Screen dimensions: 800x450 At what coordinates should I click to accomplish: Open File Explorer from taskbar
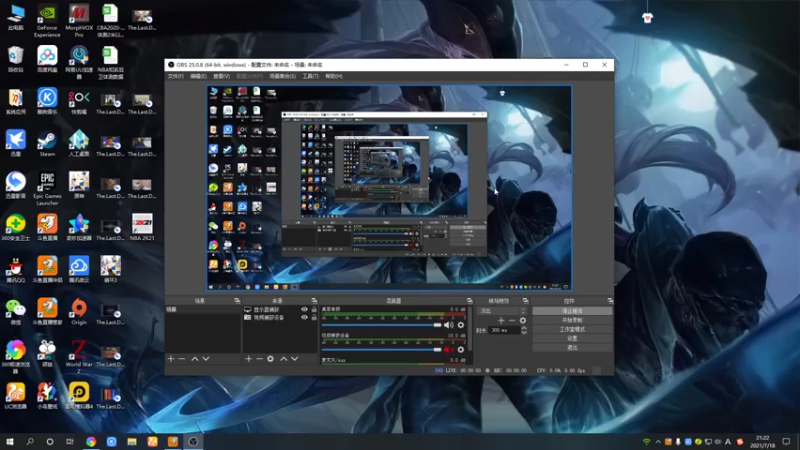(x=132, y=441)
